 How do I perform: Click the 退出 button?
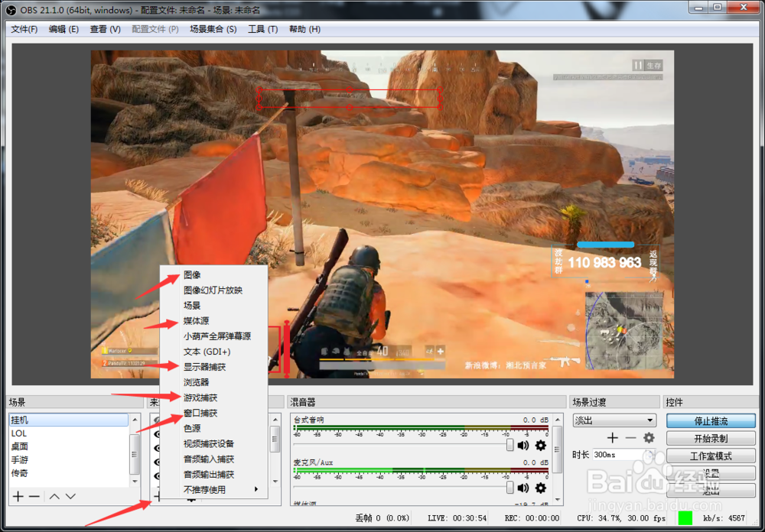point(711,491)
